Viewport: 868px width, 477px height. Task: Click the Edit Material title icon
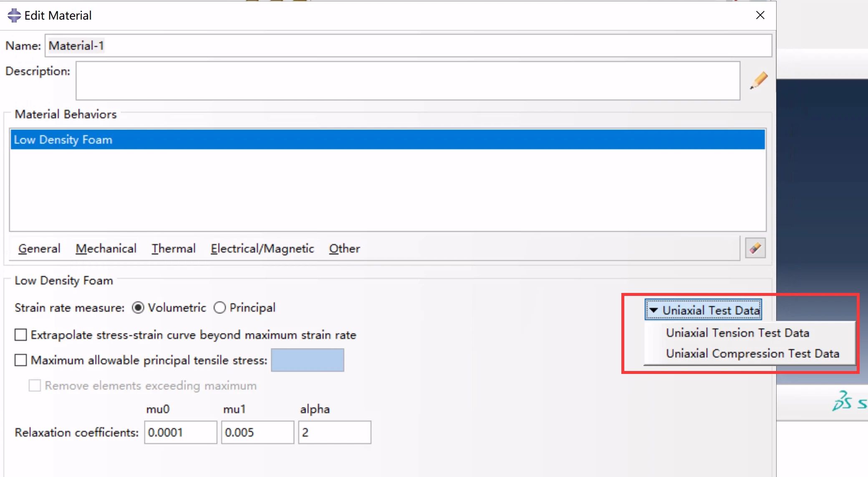coord(14,15)
